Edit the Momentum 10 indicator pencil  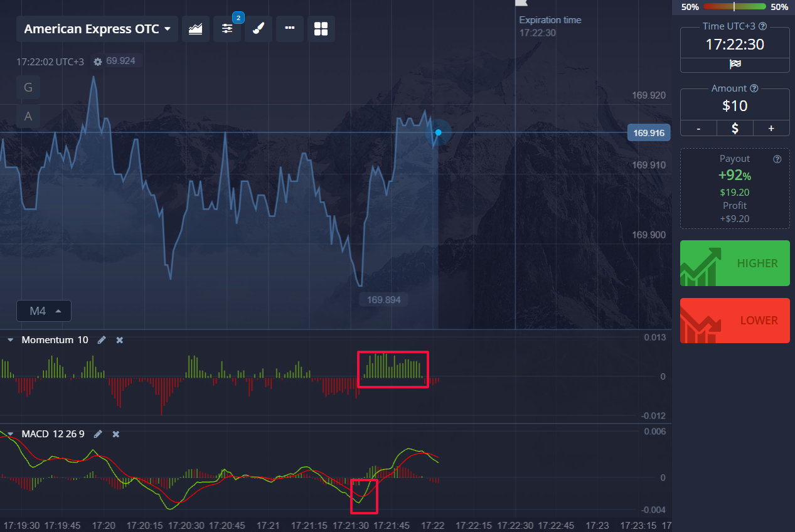point(102,340)
